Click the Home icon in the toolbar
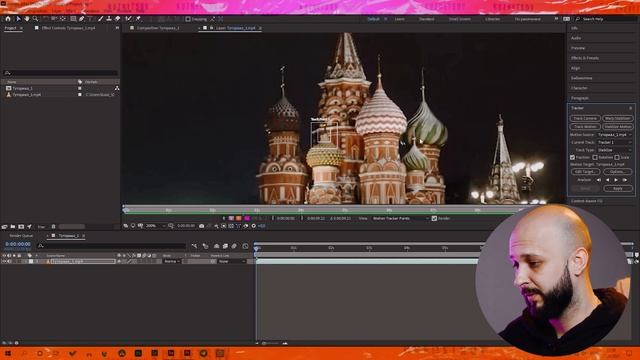This screenshot has width=640, height=360. point(8,19)
